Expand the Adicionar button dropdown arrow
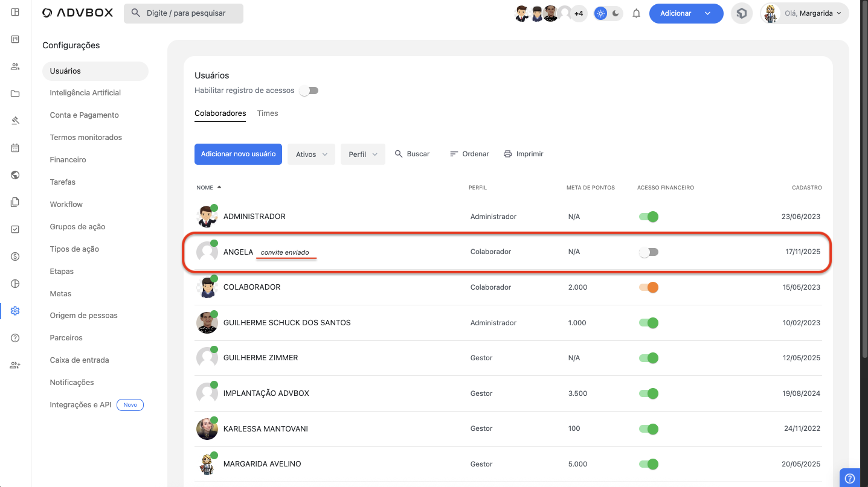 (707, 13)
